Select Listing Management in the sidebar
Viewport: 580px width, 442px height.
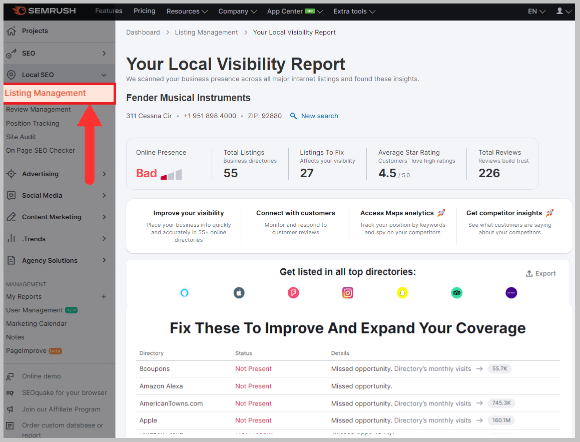click(59, 93)
